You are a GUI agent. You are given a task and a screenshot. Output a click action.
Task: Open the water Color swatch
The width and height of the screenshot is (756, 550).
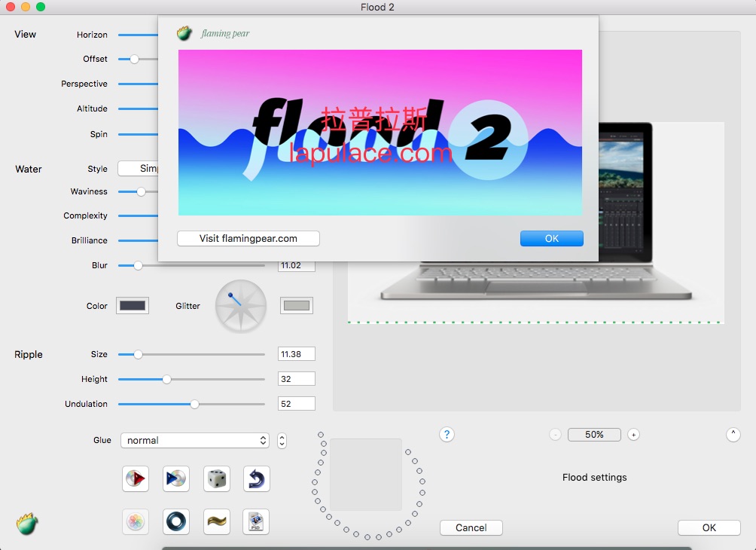click(133, 305)
